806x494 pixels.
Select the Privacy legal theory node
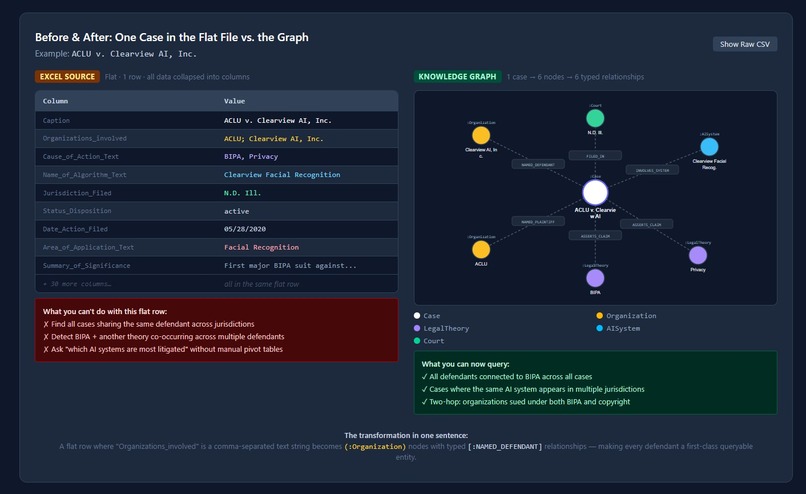[x=698, y=255]
